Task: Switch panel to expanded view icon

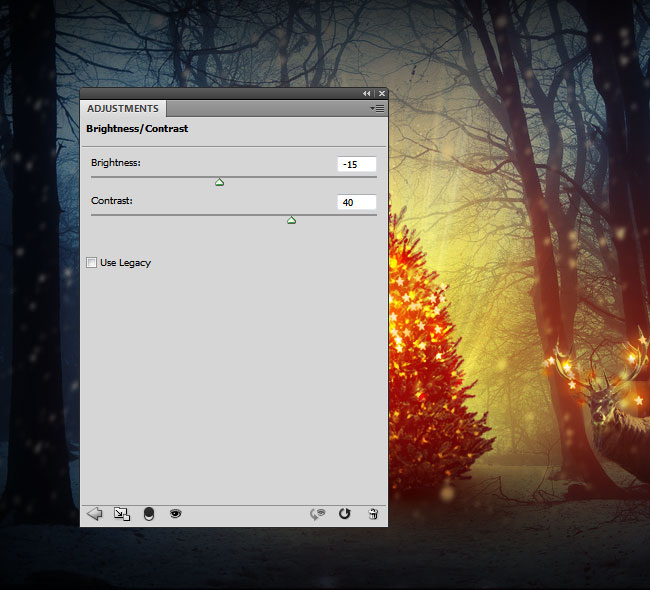Action: [x=122, y=514]
